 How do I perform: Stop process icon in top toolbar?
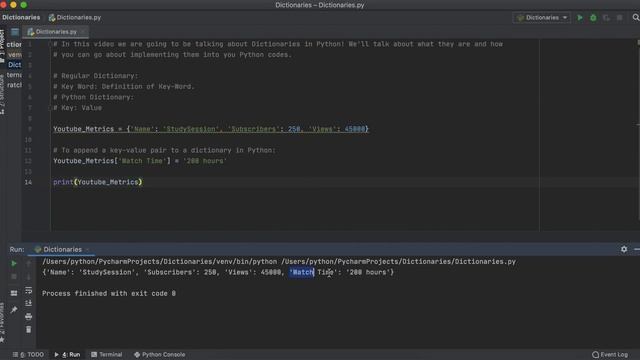click(620, 18)
